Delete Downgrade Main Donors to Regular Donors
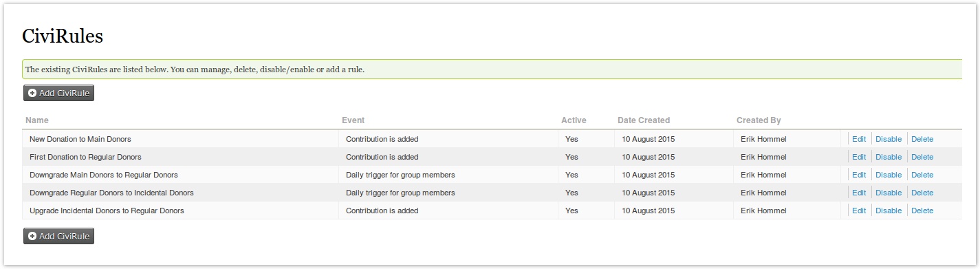Viewport: 980px width, 269px height. click(922, 175)
